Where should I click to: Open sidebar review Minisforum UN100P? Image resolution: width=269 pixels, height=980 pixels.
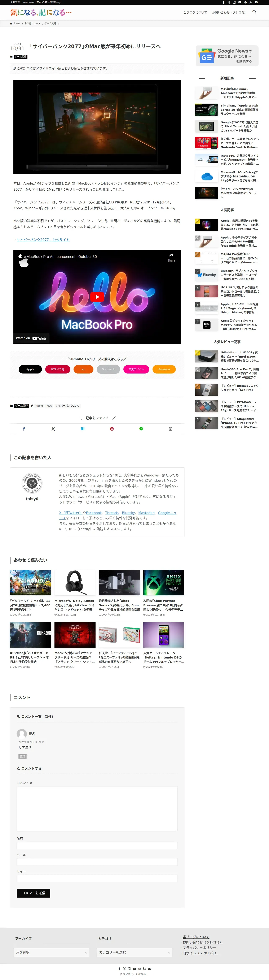coord(227,357)
